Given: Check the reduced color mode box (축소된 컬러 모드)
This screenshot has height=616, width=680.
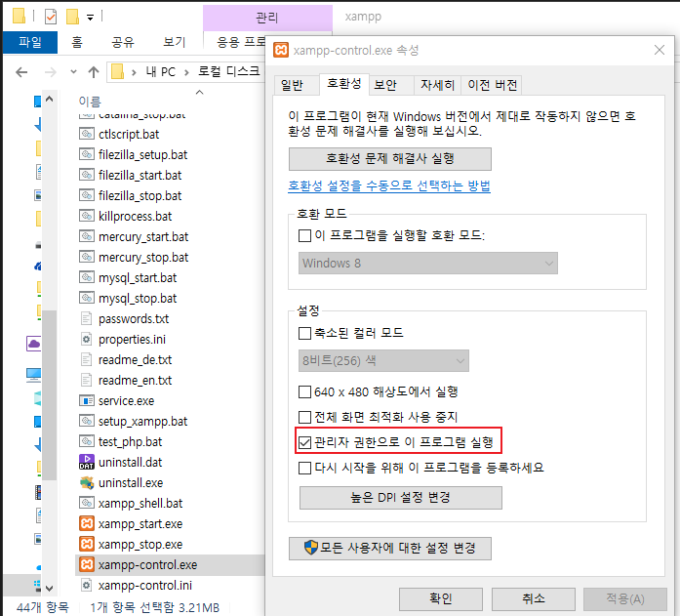Looking at the screenshot, I should [x=304, y=333].
